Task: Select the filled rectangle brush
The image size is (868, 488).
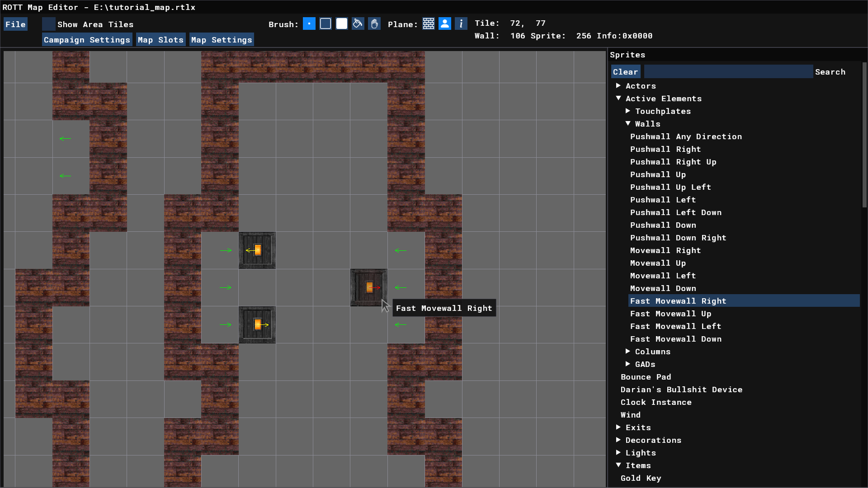Action: [342, 24]
